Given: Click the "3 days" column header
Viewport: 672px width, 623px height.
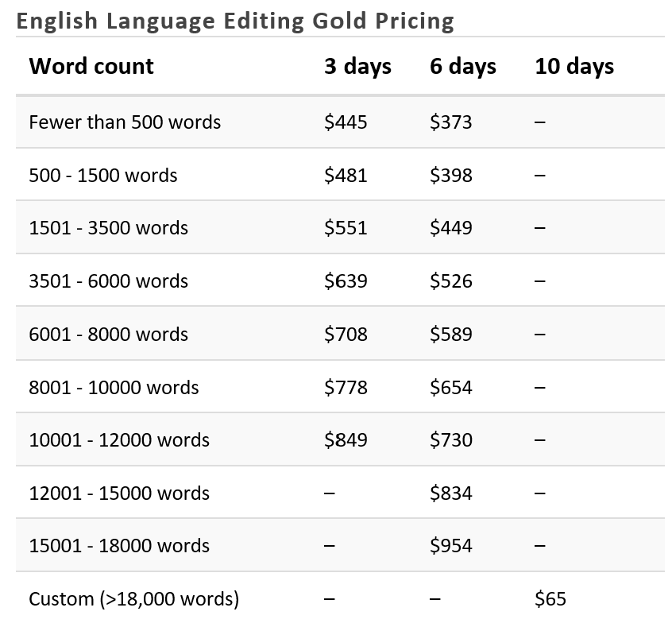Looking at the screenshot, I should 357,66.
